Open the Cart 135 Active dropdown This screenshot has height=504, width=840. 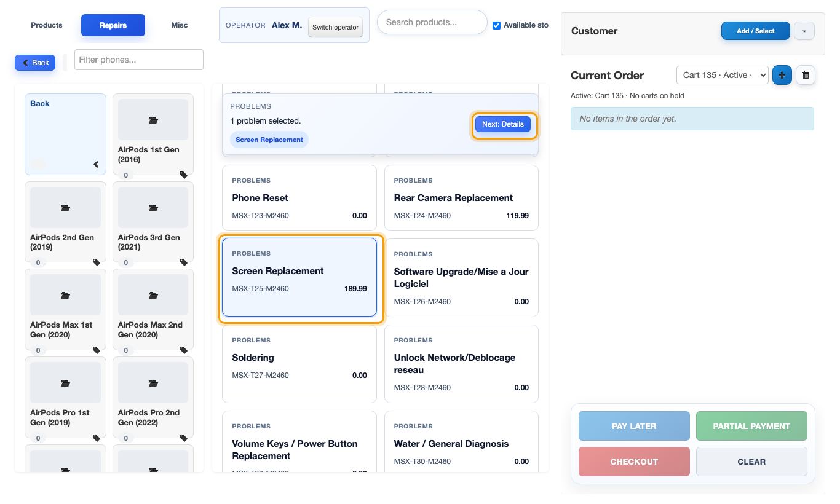tap(722, 75)
